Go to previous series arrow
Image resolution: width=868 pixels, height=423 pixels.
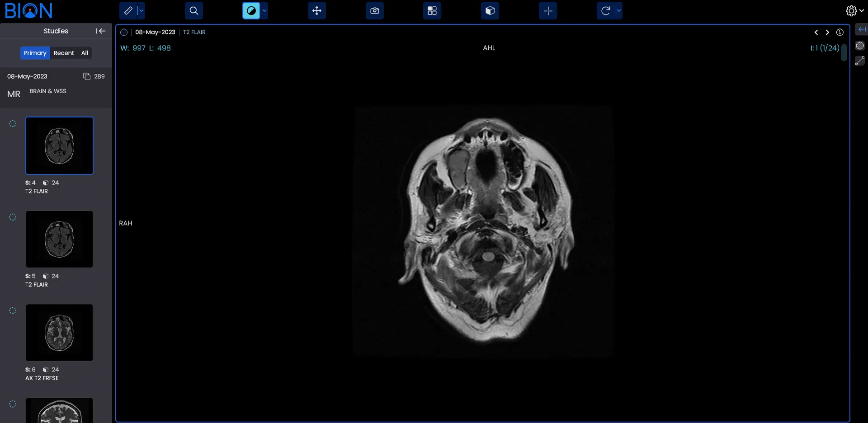816,32
